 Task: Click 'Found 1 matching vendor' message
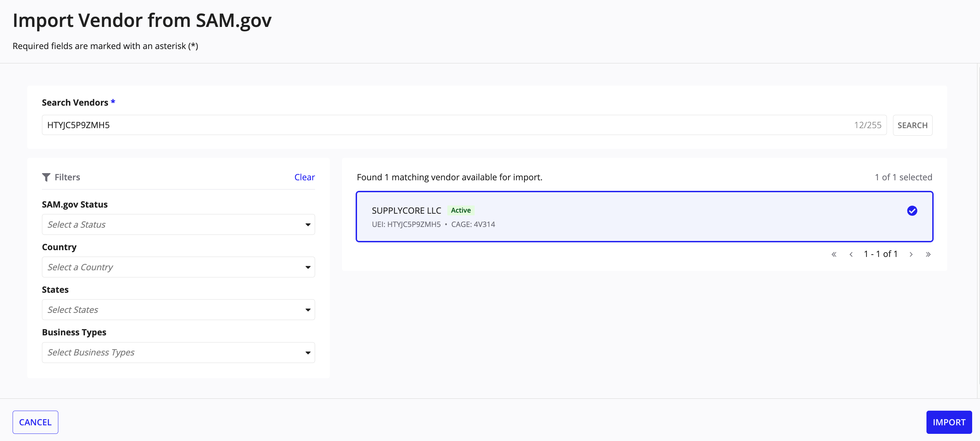pos(449,177)
